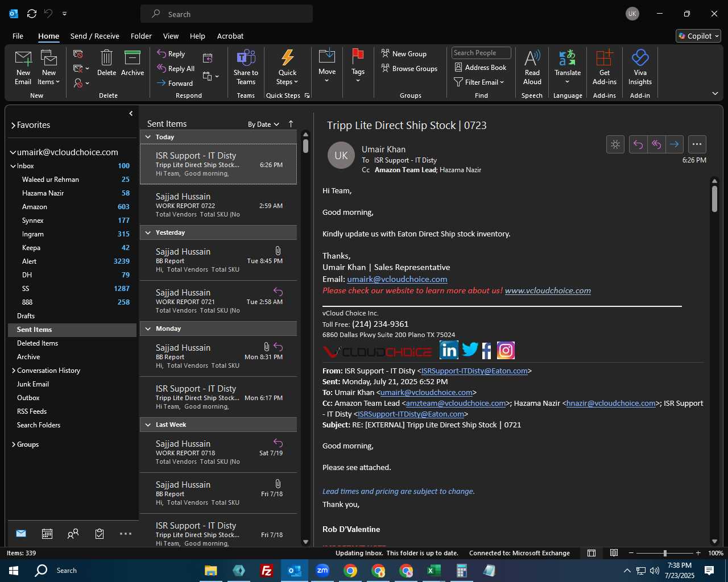This screenshot has height=582, width=728.
Task: Open the By Date sort dropdown
Action: click(x=263, y=124)
